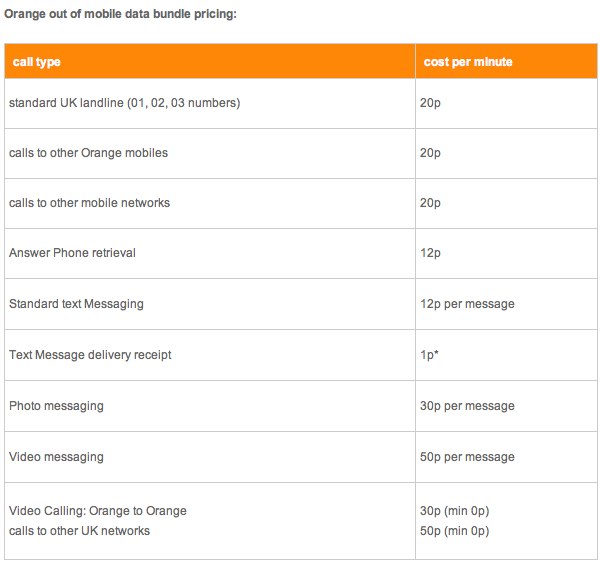Select the "Photo messaging" cell
The height and width of the screenshot is (563, 600).
tap(56, 406)
